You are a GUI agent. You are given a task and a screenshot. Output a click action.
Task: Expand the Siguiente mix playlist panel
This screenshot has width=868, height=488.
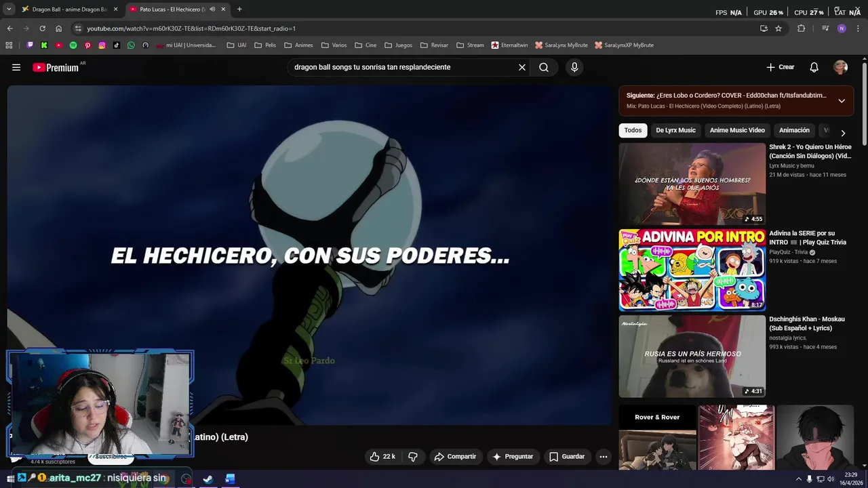pyautogui.click(x=842, y=101)
